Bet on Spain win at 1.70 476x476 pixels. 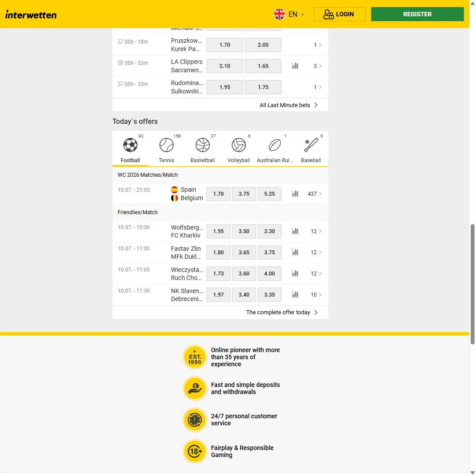218,193
